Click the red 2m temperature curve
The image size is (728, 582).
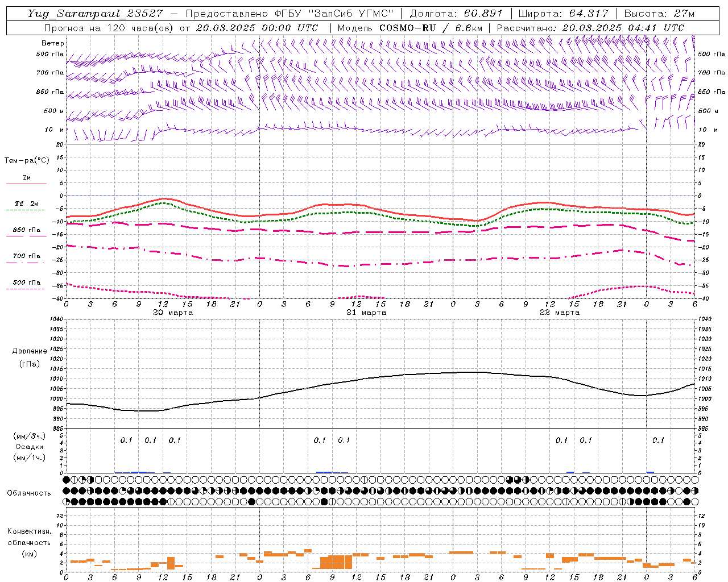(381, 209)
